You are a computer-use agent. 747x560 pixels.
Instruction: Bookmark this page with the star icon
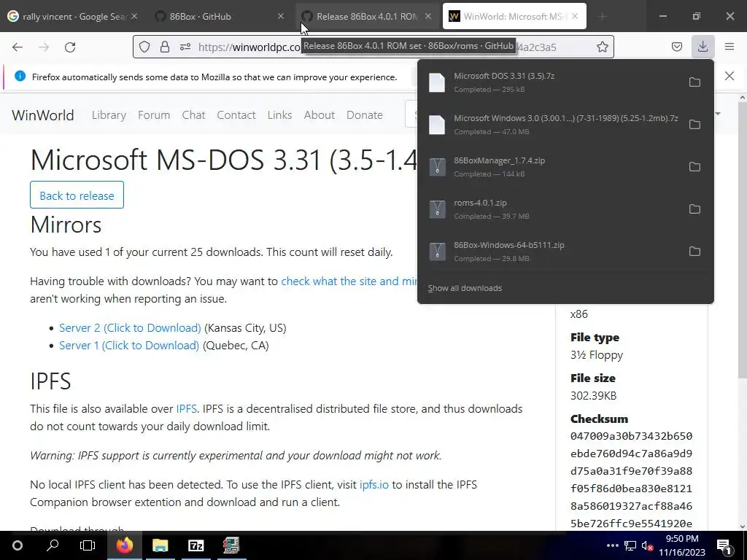602,47
